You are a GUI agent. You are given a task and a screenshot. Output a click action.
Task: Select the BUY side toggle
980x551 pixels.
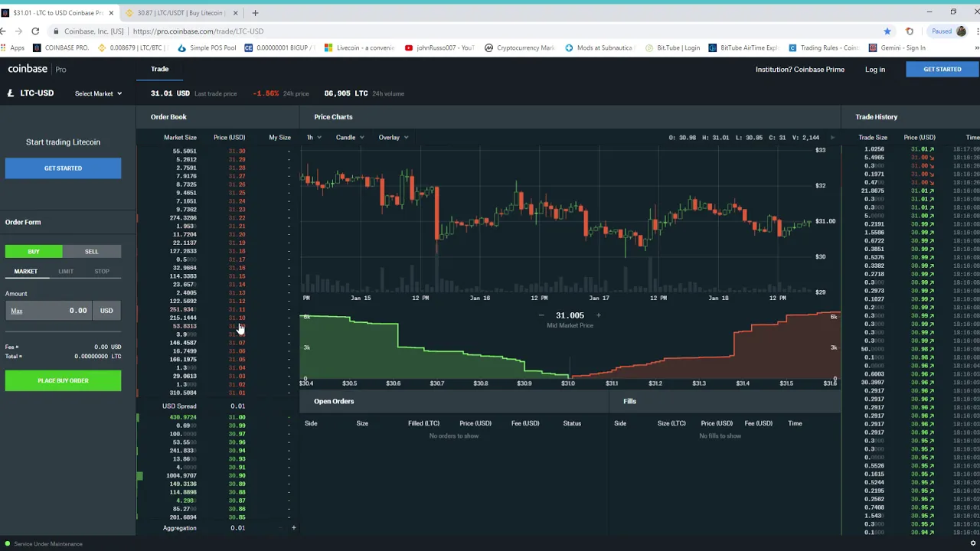(34, 252)
